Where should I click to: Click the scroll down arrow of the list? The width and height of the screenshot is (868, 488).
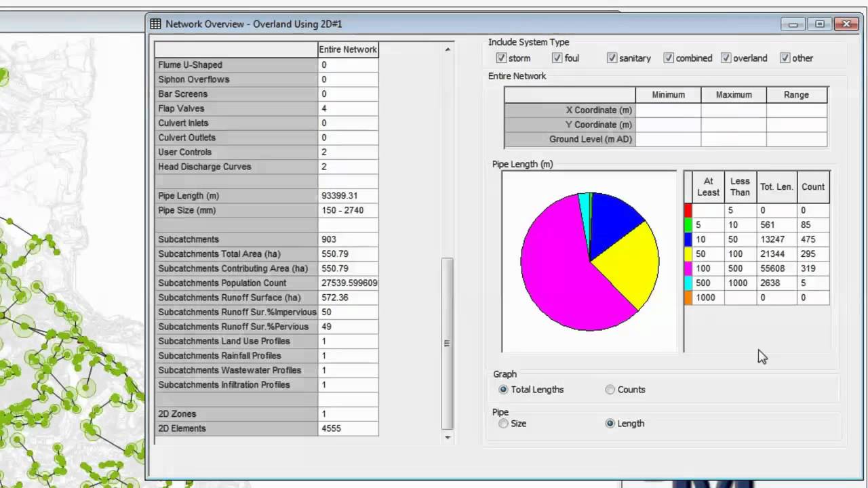click(x=448, y=437)
